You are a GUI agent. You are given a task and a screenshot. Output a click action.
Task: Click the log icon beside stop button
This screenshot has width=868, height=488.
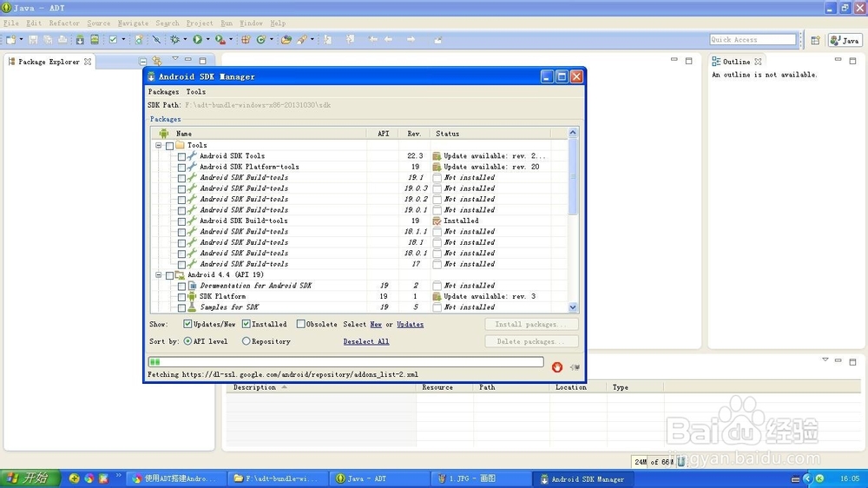(575, 366)
